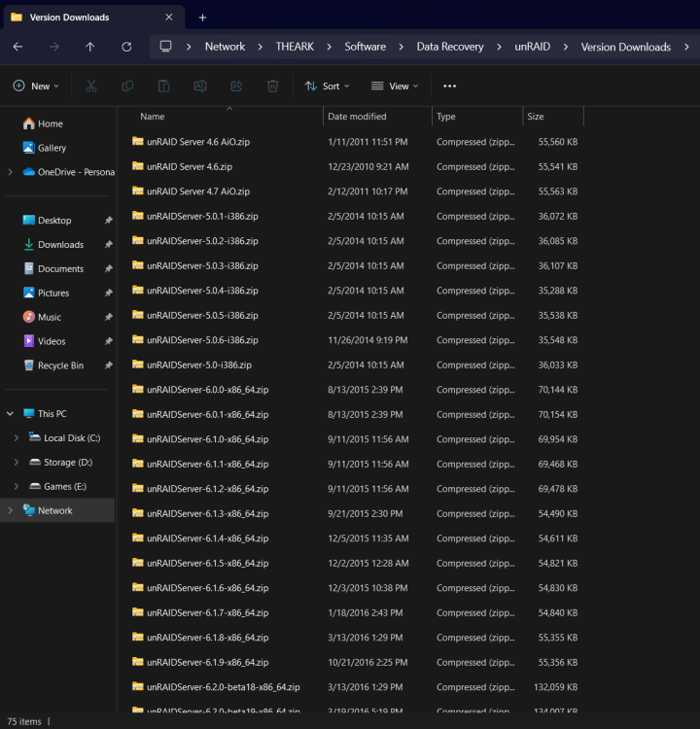Click the Cut scissors icon
This screenshot has height=729, width=700.
[x=91, y=86]
